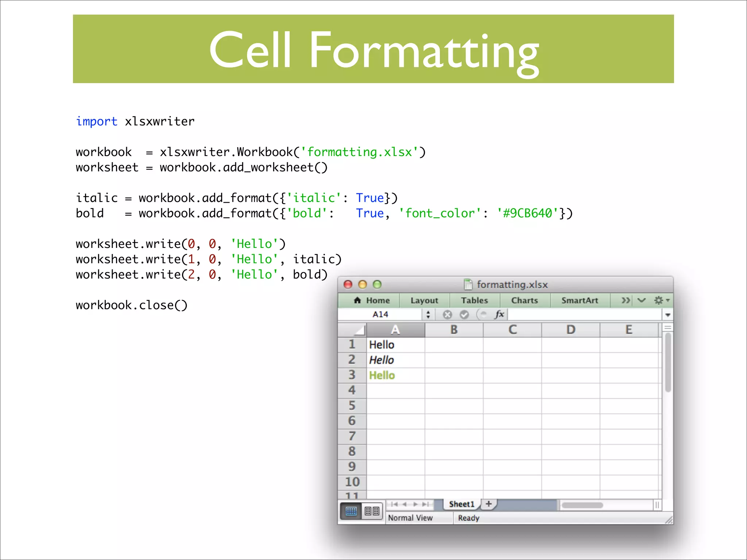Select cell A1 with plain Hello
The width and height of the screenshot is (747, 560).
coord(396,345)
